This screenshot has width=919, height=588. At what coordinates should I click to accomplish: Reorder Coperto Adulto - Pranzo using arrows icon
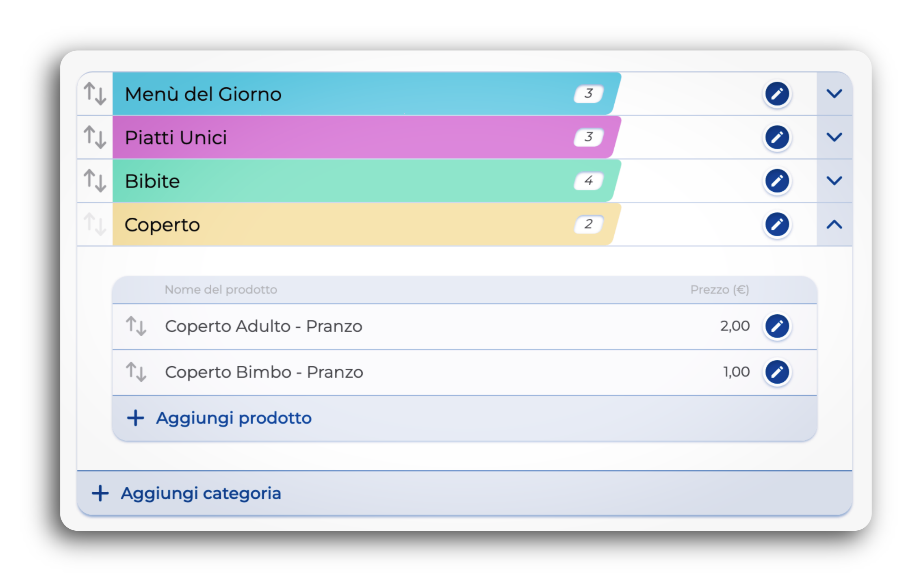tap(136, 326)
